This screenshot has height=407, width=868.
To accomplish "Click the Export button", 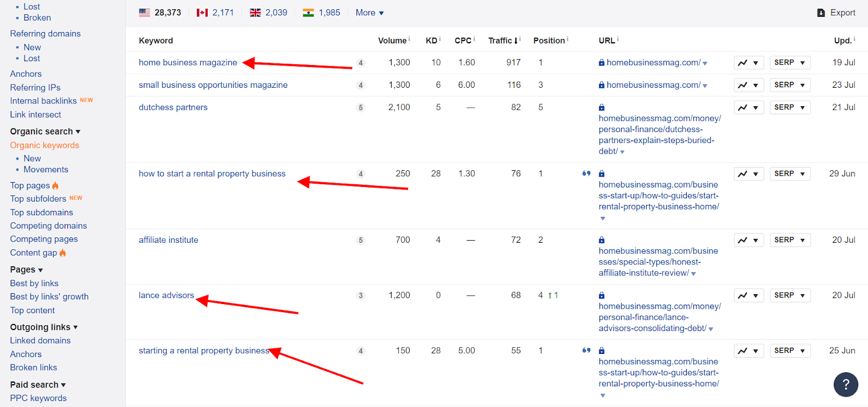I will point(837,12).
